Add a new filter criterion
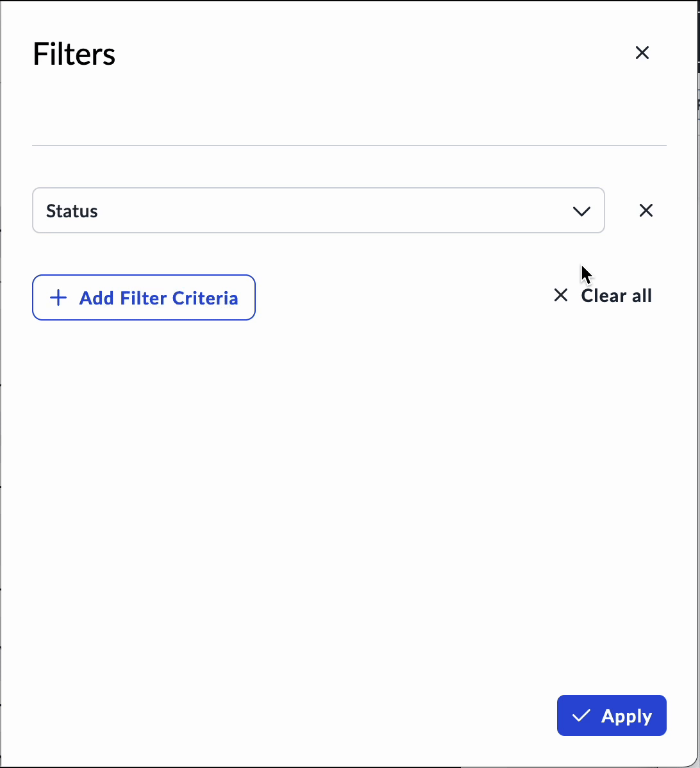 [x=144, y=297]
